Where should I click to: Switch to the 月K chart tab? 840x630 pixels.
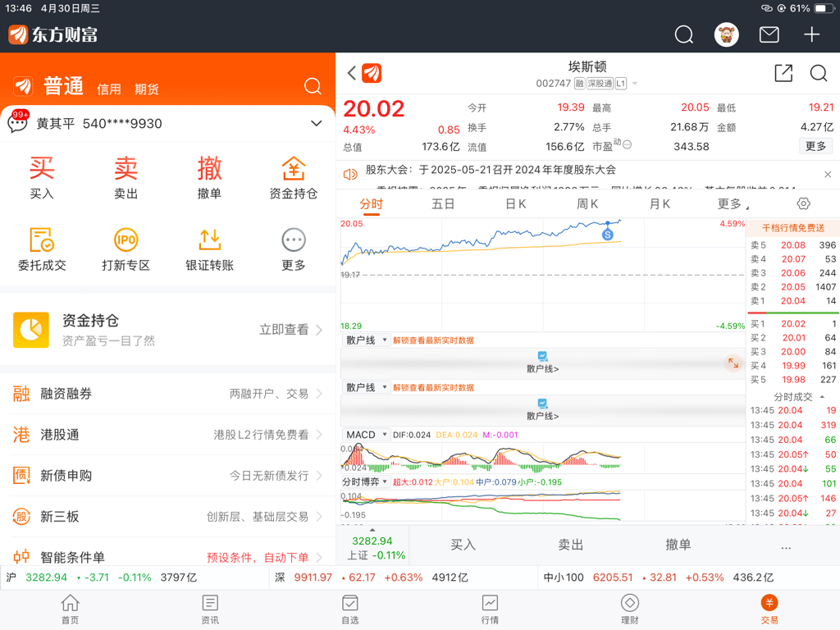[660, 203]
